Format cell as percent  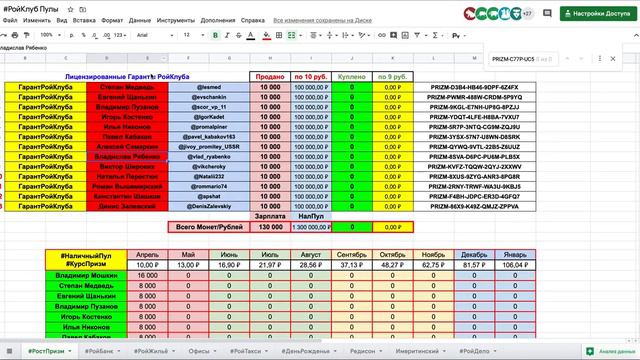83,36
